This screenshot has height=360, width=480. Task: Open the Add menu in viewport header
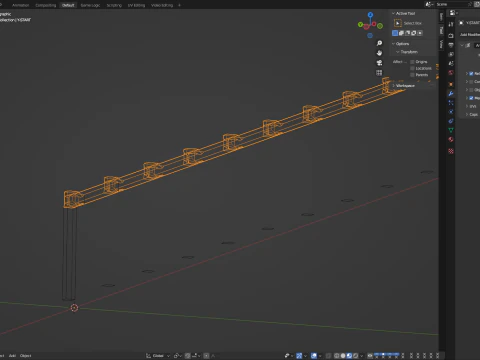click(12, 356)
